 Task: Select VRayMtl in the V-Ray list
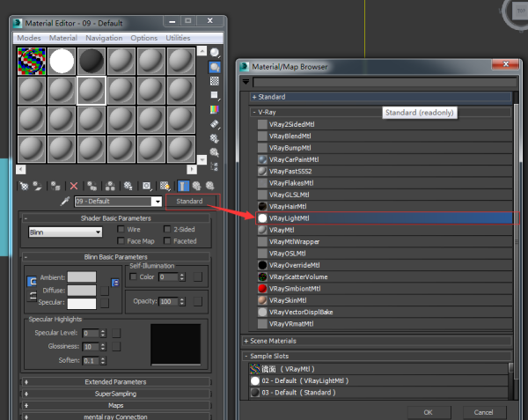point(385,230)
